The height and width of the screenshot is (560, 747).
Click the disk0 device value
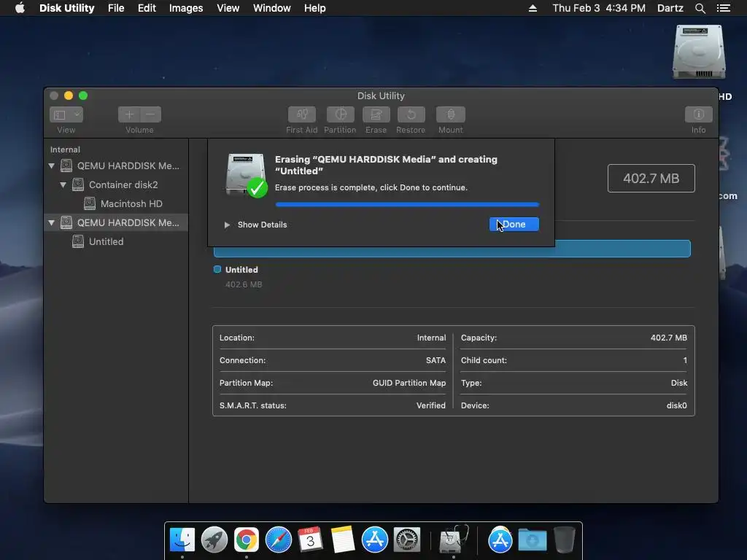click(676, 405)
